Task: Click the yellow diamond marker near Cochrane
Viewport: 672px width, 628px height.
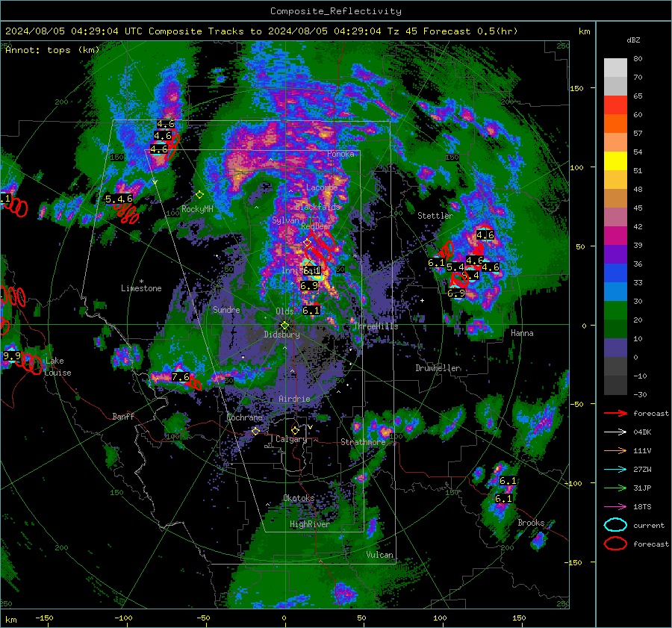Action: pos(255,431)
